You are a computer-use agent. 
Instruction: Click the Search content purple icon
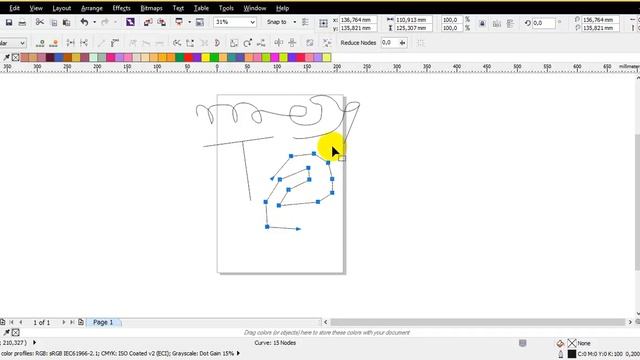point(130,22)
